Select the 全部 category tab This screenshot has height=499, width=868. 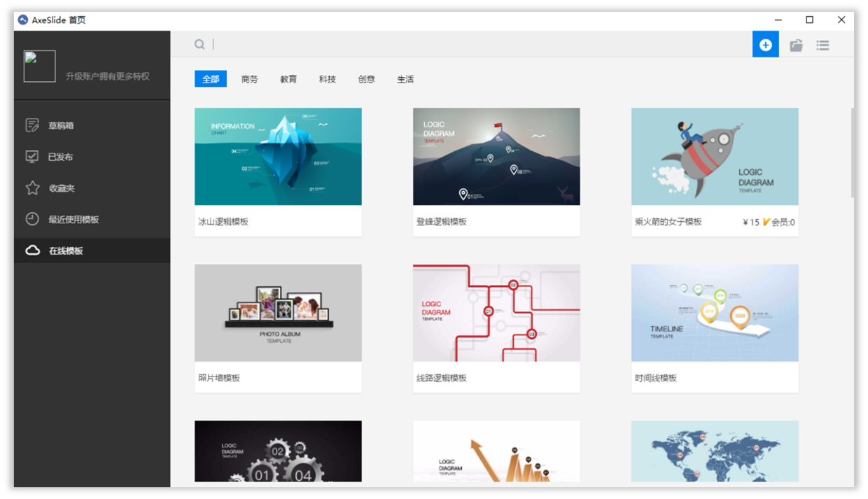click(211, 79)
